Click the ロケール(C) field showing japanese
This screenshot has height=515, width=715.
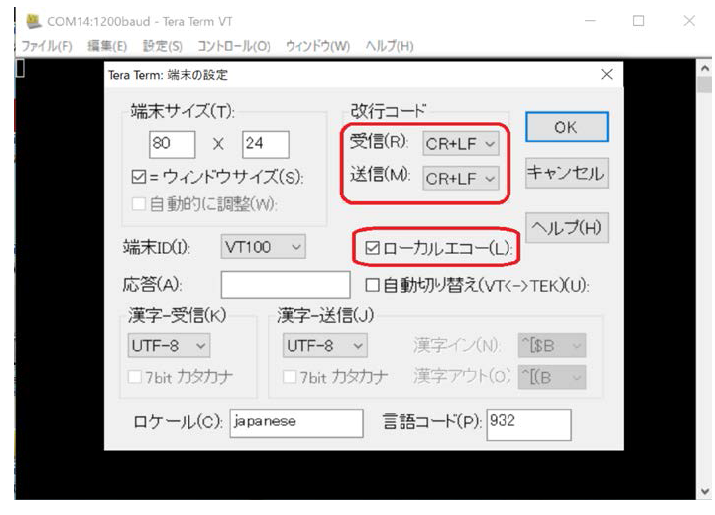tap(296, 423)
